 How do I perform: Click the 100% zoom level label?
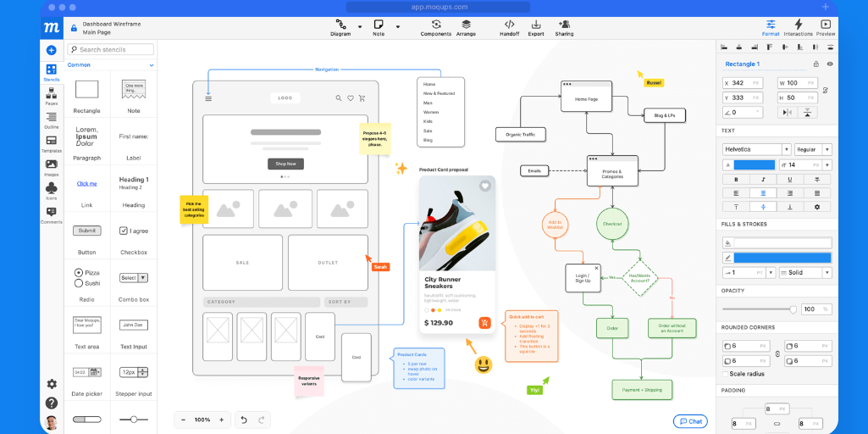click(202, 420)
